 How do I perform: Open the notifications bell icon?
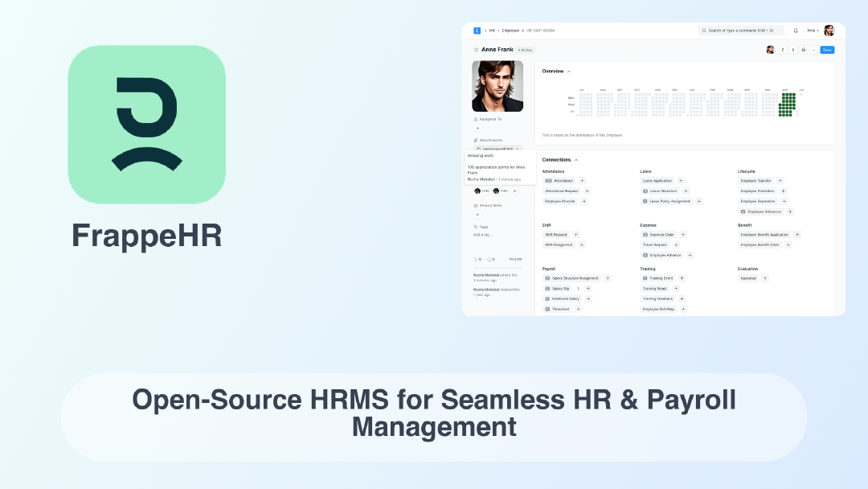click(796, 31)
